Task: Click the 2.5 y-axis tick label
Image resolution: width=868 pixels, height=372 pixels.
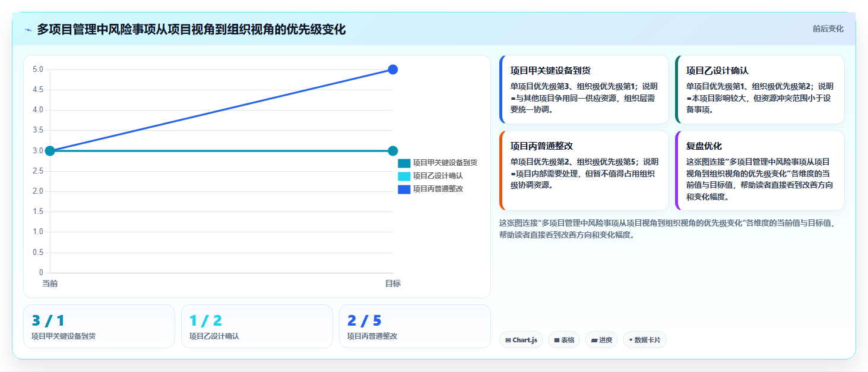Action: pos(38,171)
